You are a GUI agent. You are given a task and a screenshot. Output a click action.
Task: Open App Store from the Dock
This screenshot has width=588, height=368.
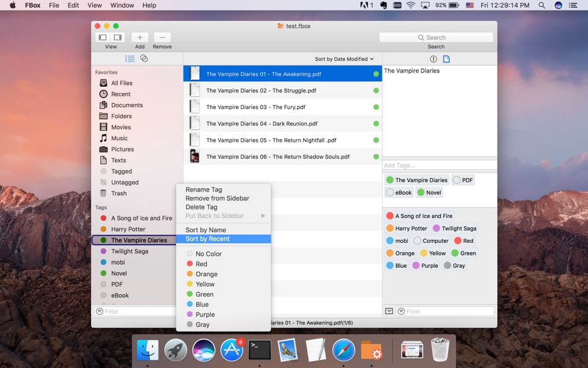click(x=231, y=350)
